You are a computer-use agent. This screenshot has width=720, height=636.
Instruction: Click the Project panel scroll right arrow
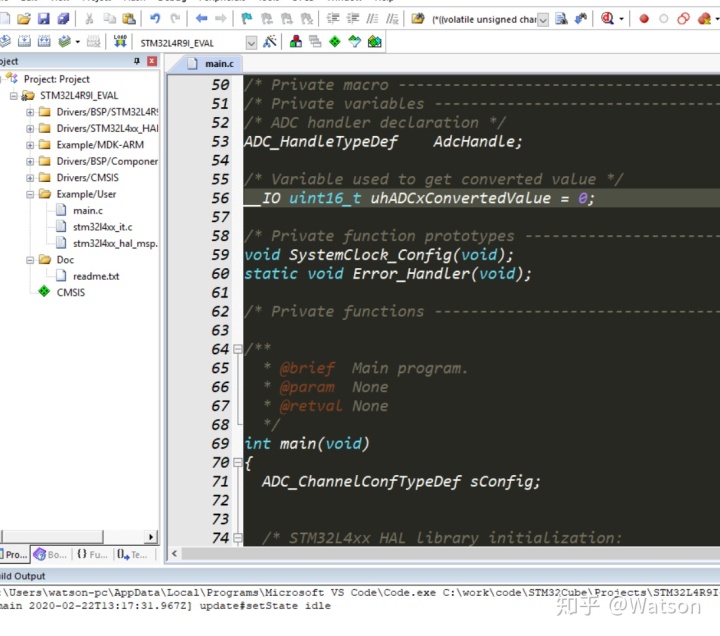click(151, 536)
